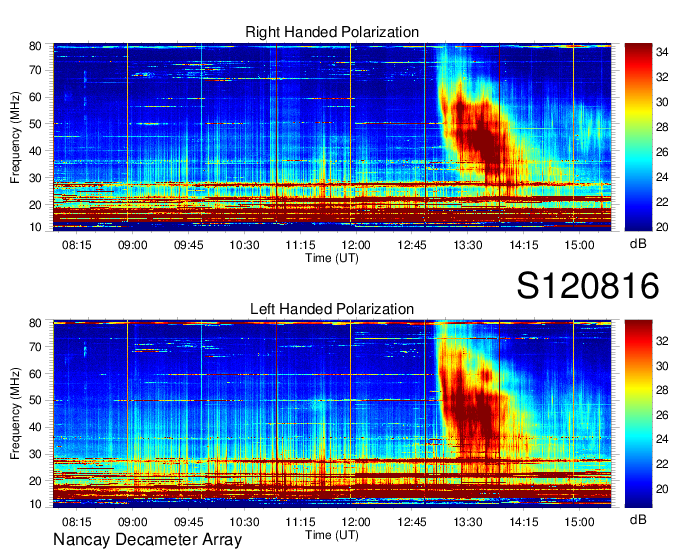
Task: Click the 10:30 time tick under the Left Handed plot
Action: (244, 522)
